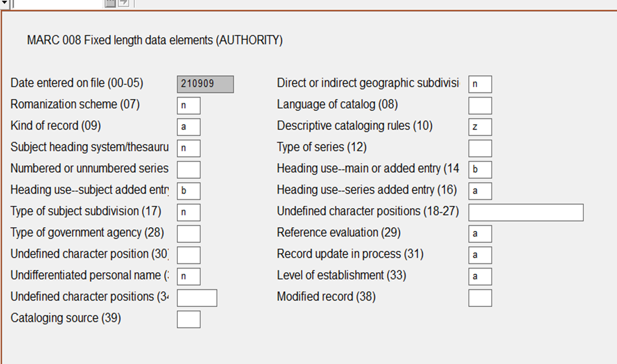Image resolution: width=617 pixels, height=364 pixels.
Task: Focus the Kind of record (09) box
Action: tap(188, 127)
